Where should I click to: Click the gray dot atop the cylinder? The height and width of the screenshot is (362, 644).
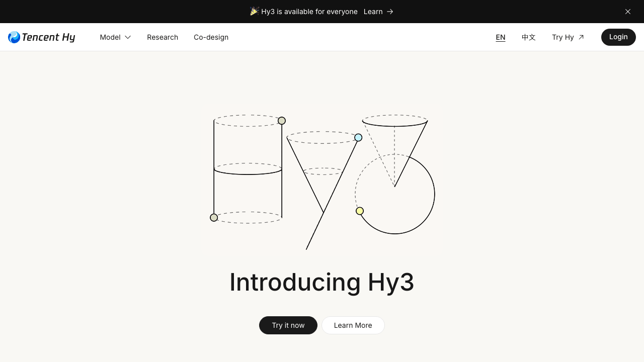point(282,121)
